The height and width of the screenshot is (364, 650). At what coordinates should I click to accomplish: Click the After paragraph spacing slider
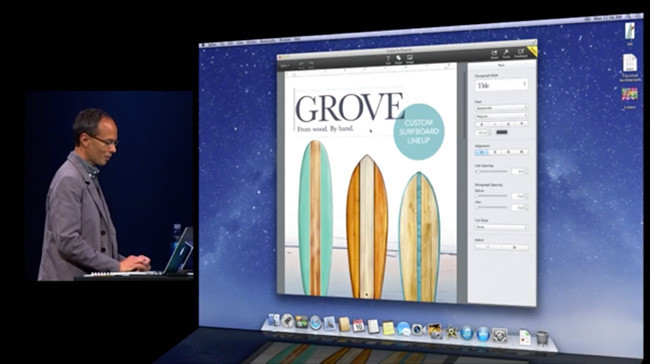pos(492,207)
